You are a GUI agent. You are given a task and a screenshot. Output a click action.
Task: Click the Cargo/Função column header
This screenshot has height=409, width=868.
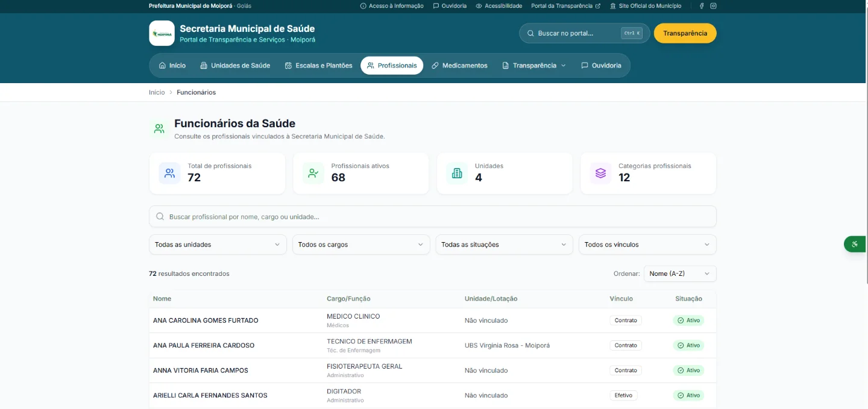tap(348, 299)
